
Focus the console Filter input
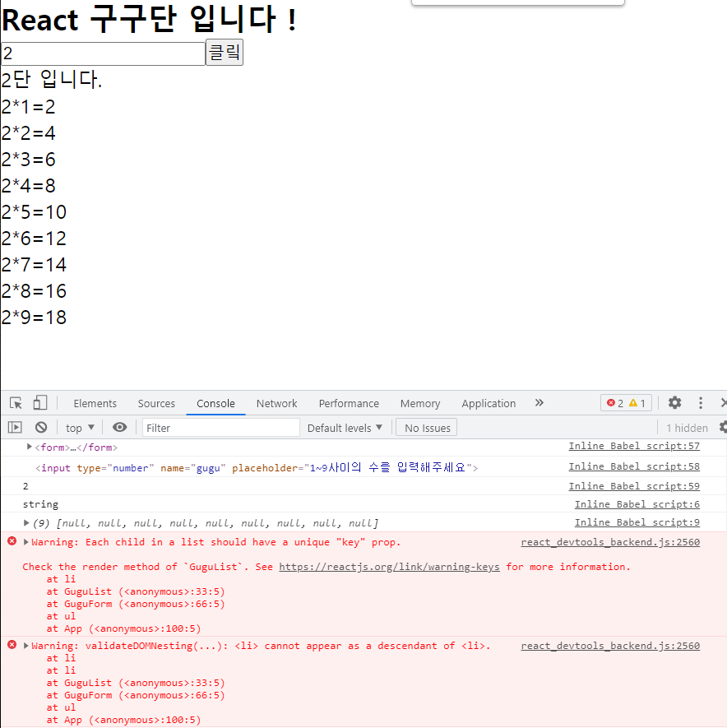coord(221,428)
